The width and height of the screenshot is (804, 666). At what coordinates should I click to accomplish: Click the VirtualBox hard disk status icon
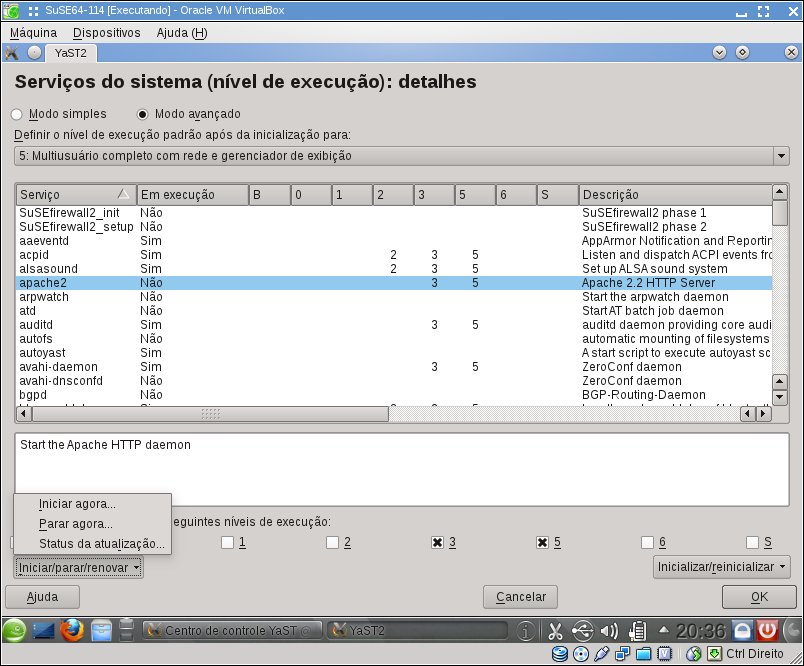[559, 654]
